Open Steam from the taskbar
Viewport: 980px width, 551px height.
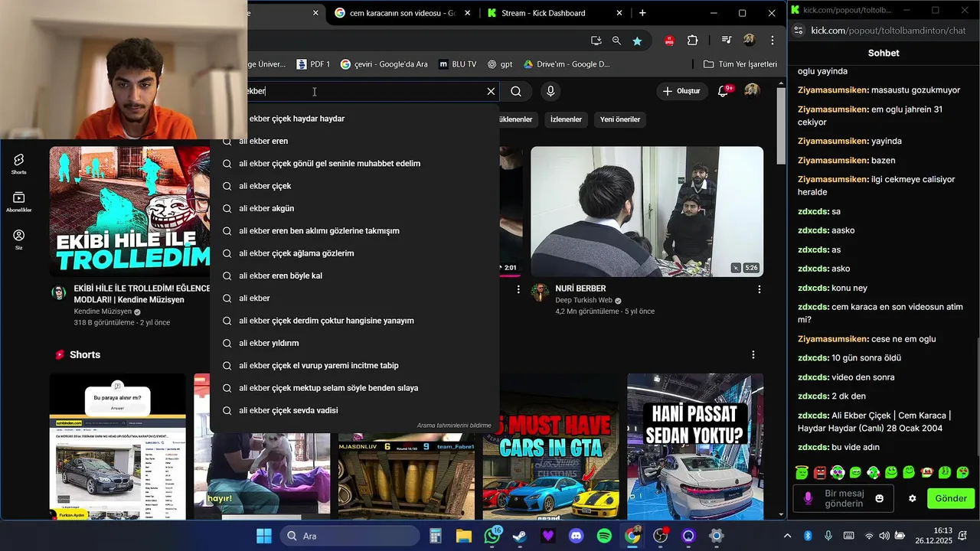[x=520, y=536]
